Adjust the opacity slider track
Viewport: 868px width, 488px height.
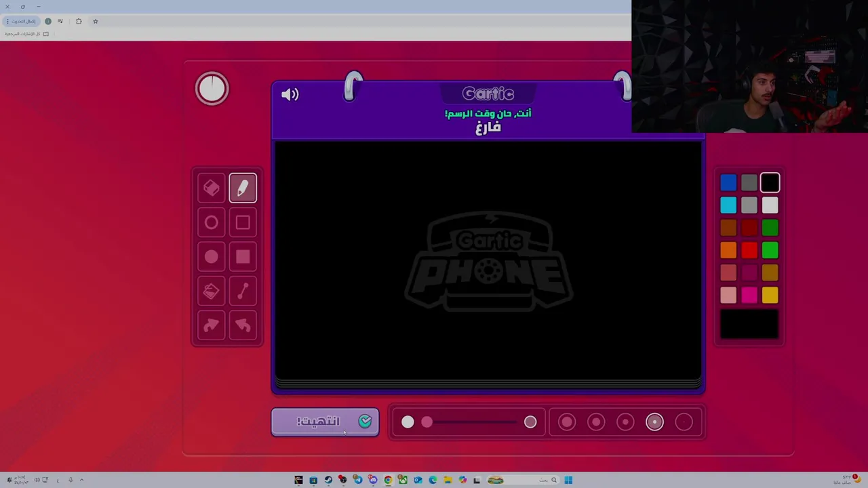coord(469,422)
